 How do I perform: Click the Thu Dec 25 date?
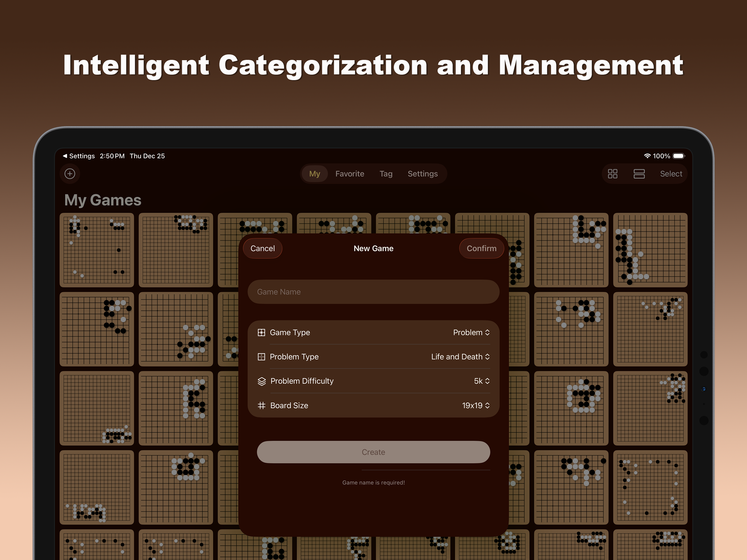pos(147,156)
